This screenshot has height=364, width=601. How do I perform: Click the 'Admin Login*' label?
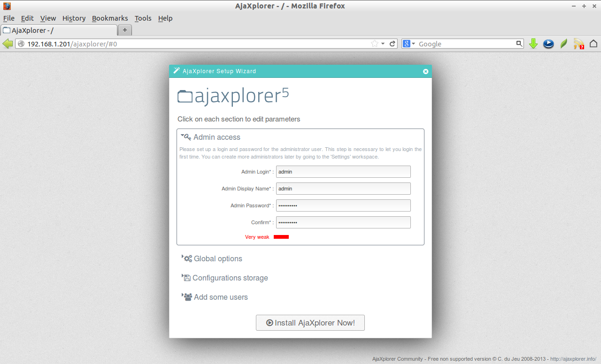pyautogui.click(x=256, y=172)
